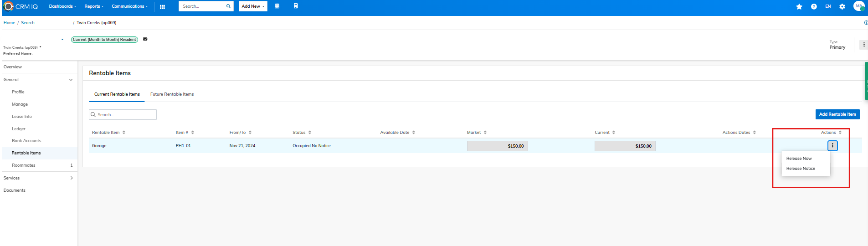This screenshot has height=246, width=868.
Task: Click the PH1-01 item number cell
Action: (183, 146)
